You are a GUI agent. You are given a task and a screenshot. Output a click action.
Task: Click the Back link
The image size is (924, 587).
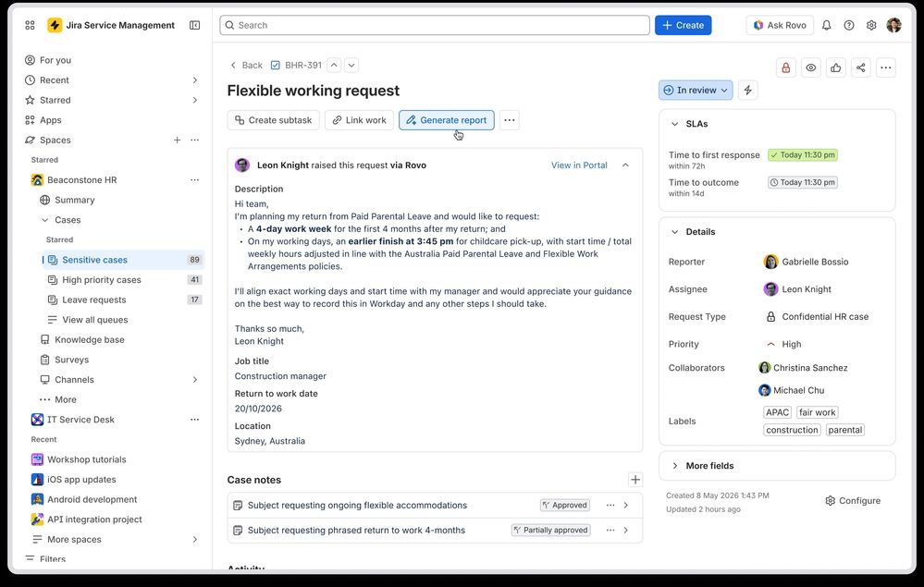[x=246, y=66]
